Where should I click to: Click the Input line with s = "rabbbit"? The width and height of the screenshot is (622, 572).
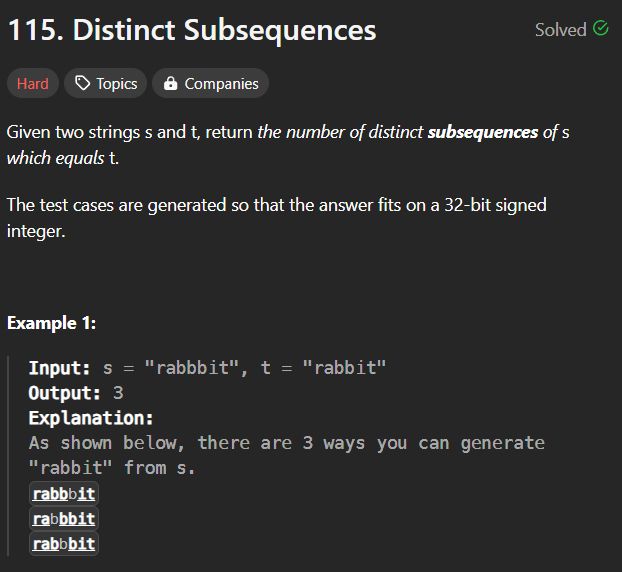[207, 368]
